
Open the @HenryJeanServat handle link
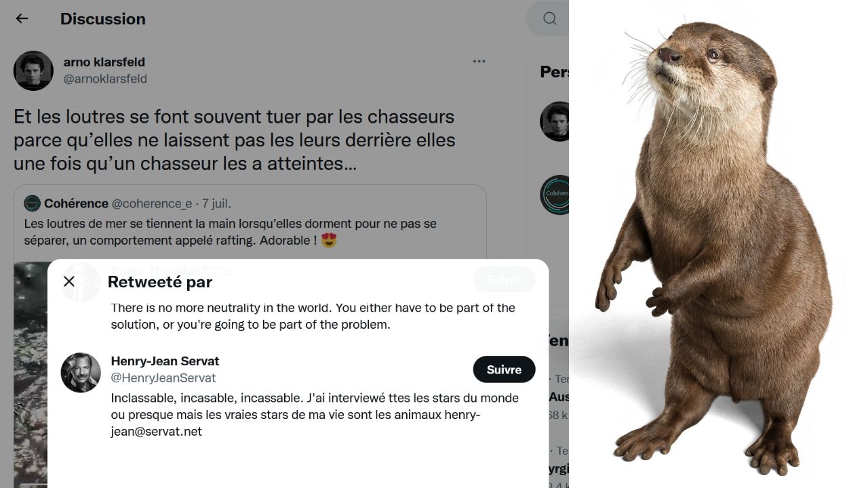coord(163,378)
